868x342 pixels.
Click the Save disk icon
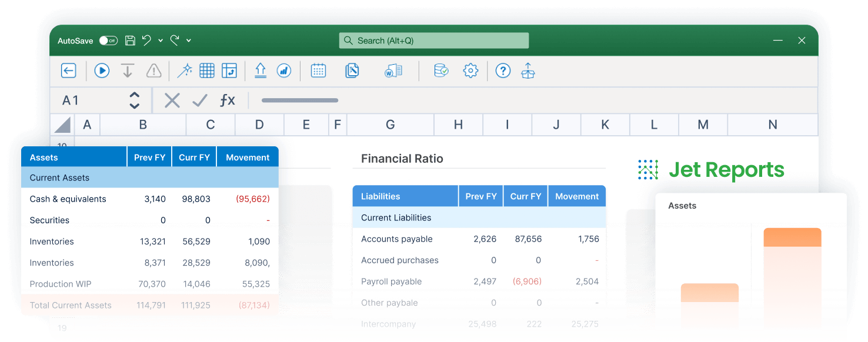(x=130, y=41)
